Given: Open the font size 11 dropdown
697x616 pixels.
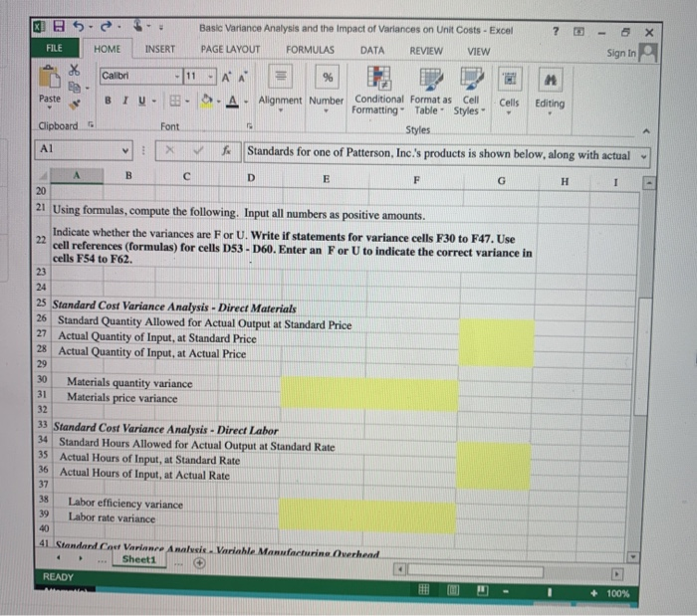Looking at the screenshot, I should (210, 77).
